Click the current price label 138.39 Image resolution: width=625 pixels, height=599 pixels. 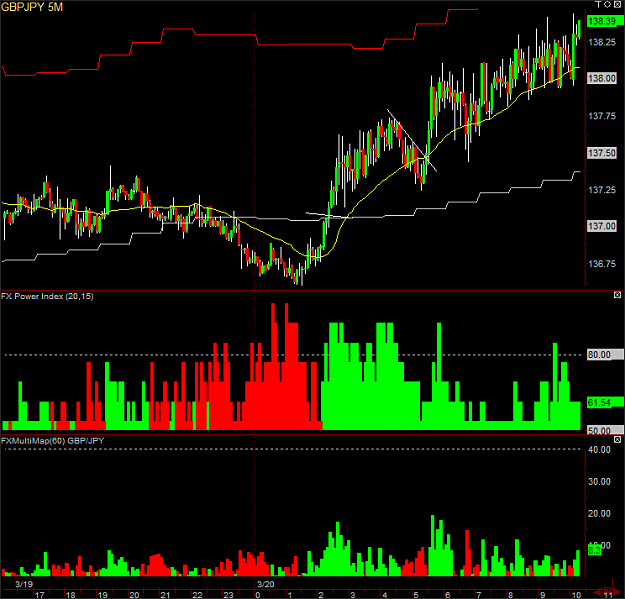(x=603, y=21)
